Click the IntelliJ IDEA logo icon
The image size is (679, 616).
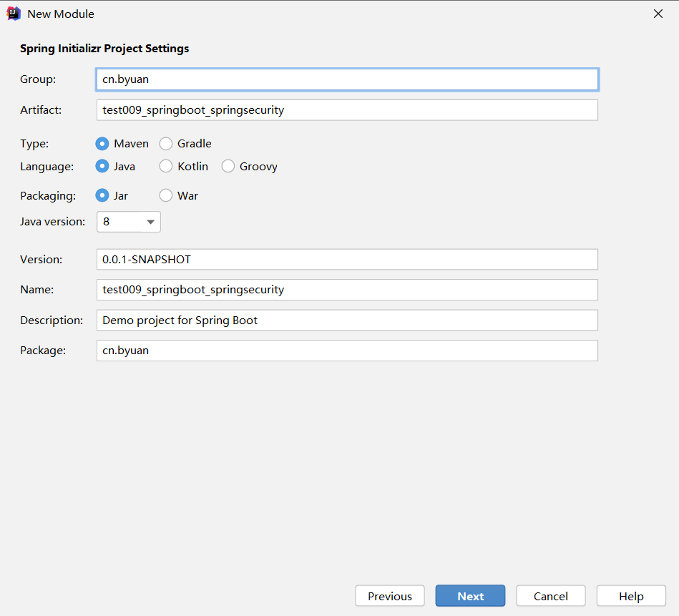[14, 14]
